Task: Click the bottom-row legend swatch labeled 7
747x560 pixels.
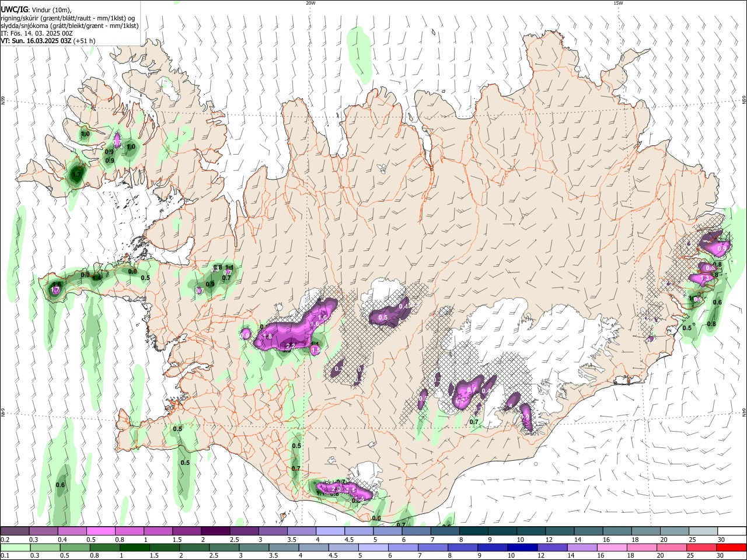Action: pos(433,547)
